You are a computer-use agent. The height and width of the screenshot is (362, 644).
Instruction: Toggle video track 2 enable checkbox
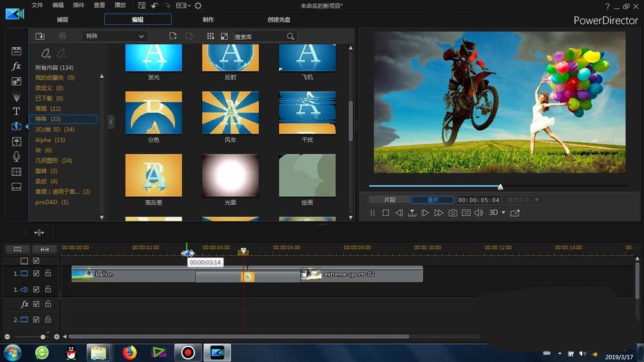pos(36,319)
